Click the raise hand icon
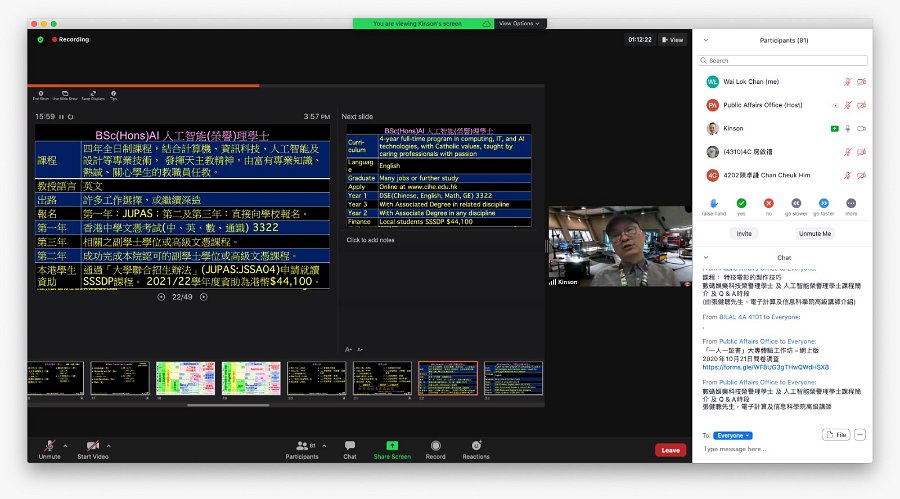 click(713, 203)
